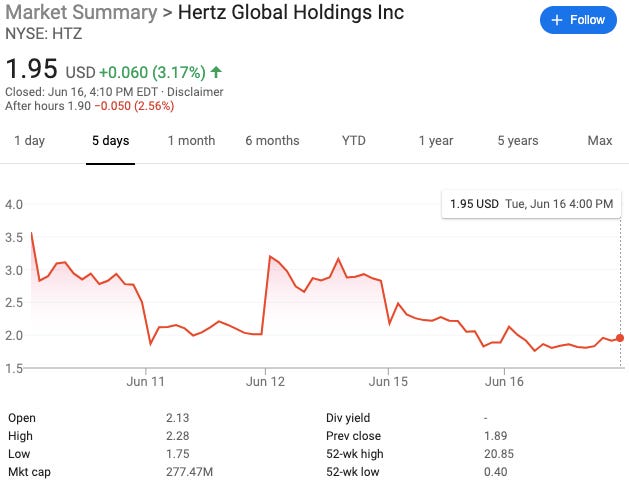Click the Jun 11 date label
Image resolution: width=629 pixels, height=481 pixels.
(x=146, y=381)
